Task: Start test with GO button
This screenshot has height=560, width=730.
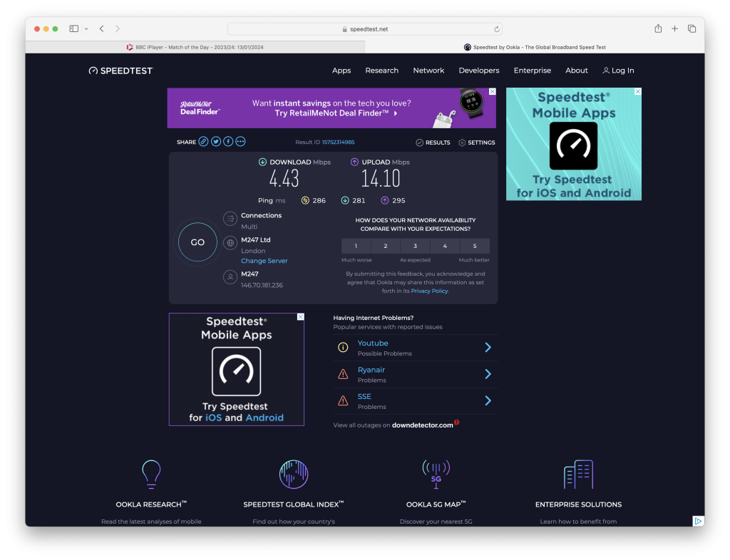Action: pyautogui.click(x=197, y=242)
